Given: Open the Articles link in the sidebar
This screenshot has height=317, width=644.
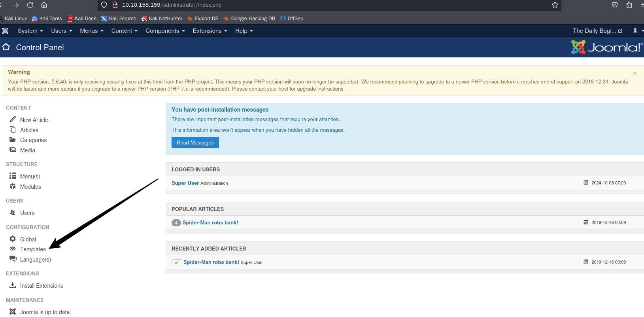Looking at the screenshot, I should (x=29, y=130).
